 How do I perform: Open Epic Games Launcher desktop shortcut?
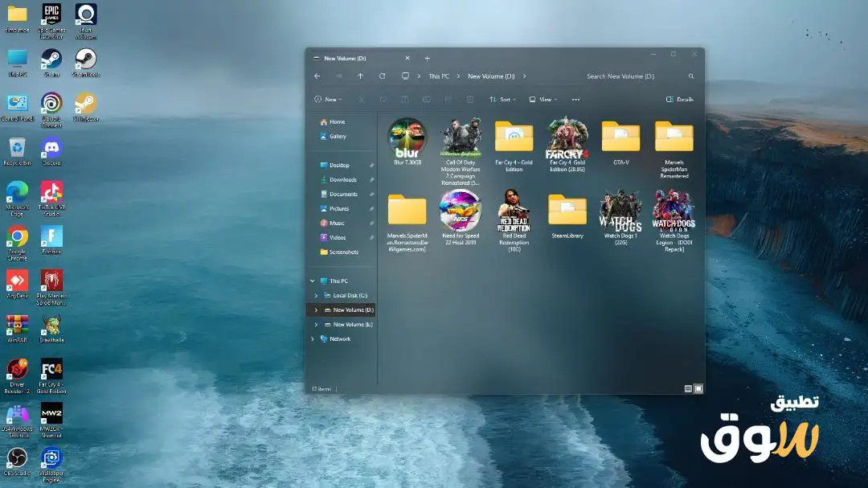coord(51,21)
